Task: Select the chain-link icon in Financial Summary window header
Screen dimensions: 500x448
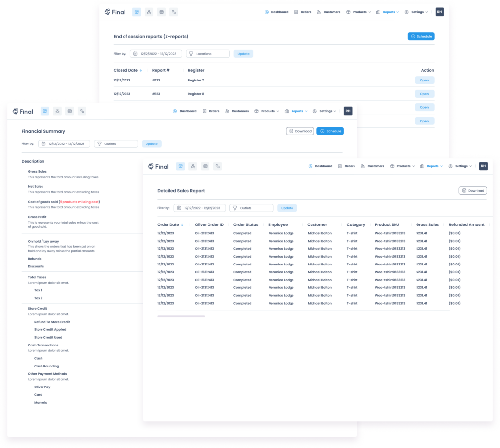Action: (x=82, y=111)
